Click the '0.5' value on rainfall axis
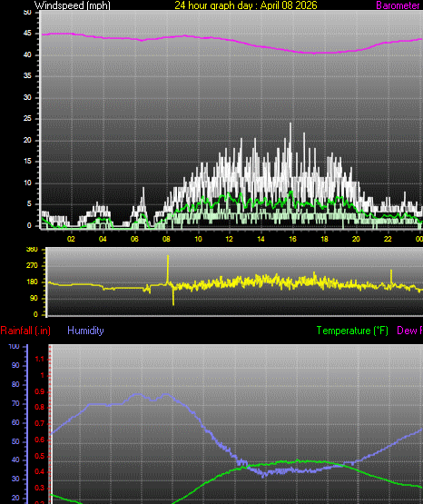The width and height of the screenshot is (423, 504). coord(40,456)
